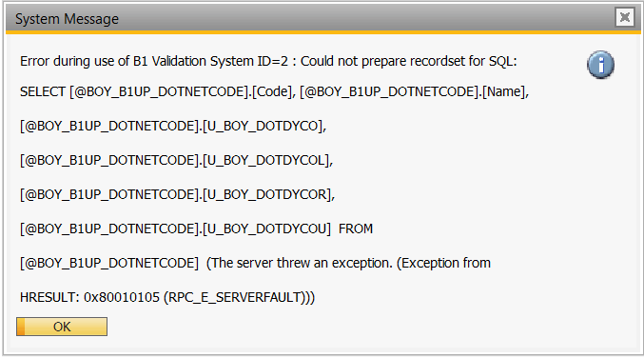
Task: Click the FROM keyword in the query
Action: (x=356, y=229)
